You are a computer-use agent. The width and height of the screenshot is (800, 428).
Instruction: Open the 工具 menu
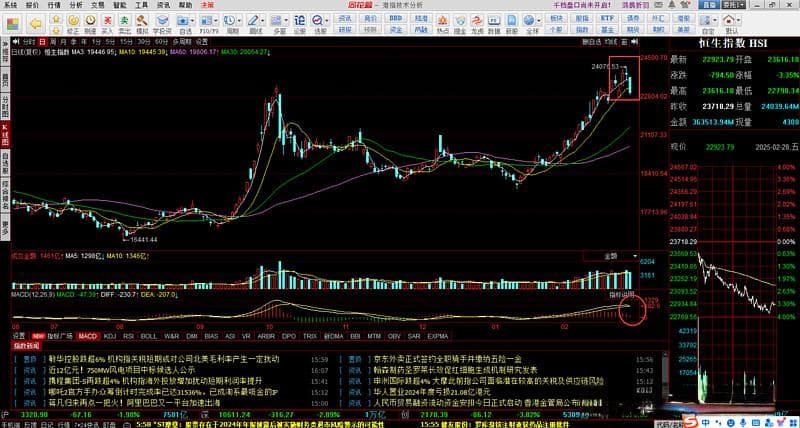tap(142, 5)
